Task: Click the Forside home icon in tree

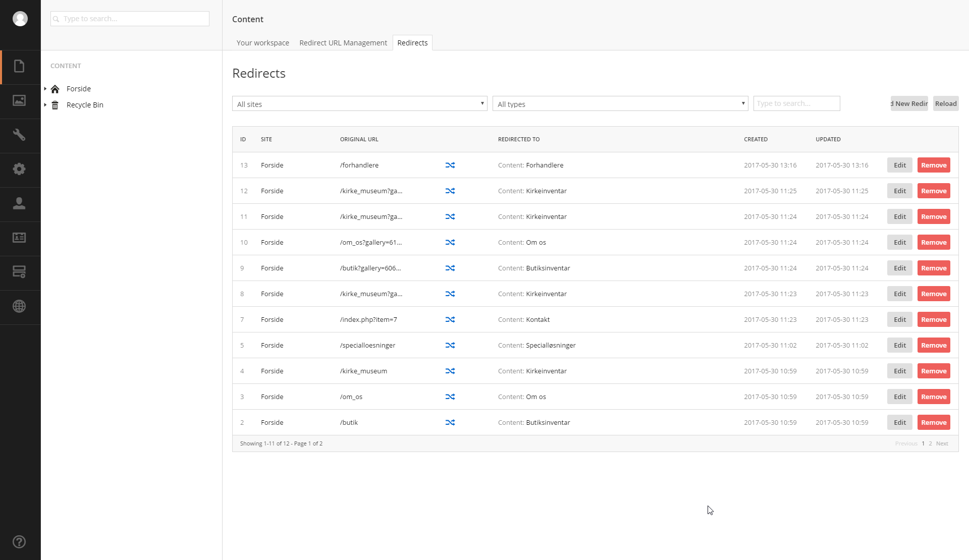Action: (55, 89)
